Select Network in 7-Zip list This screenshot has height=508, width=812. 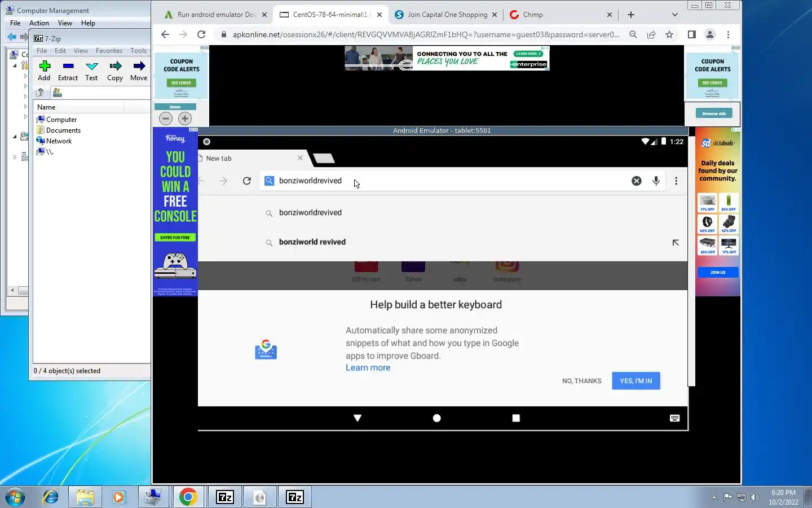(54, 141)
